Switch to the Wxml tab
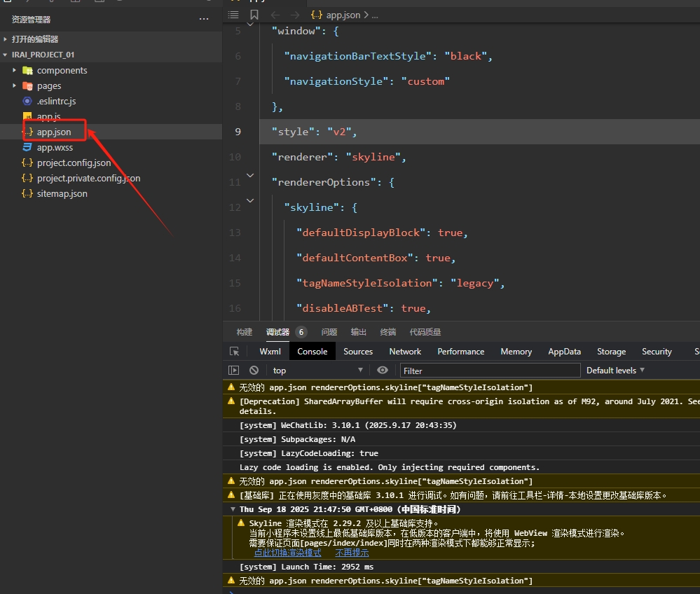 click(x=270, y=352)
